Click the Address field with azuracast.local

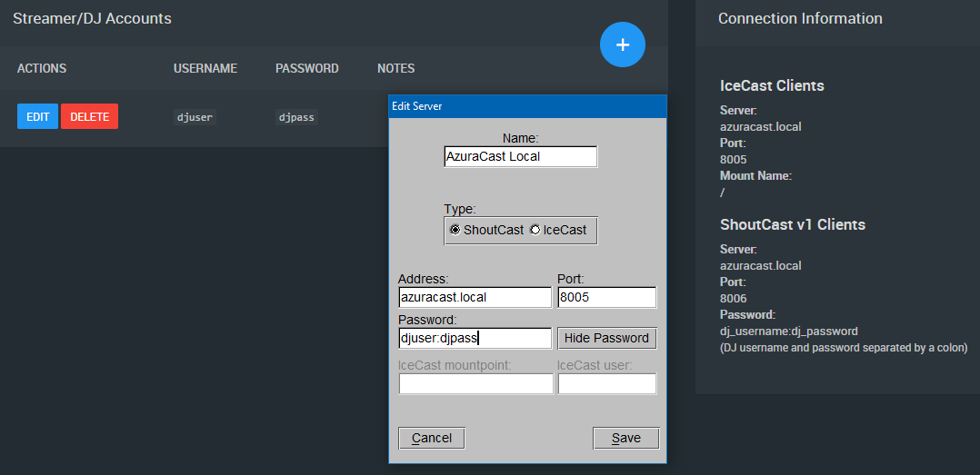(475, 297)
